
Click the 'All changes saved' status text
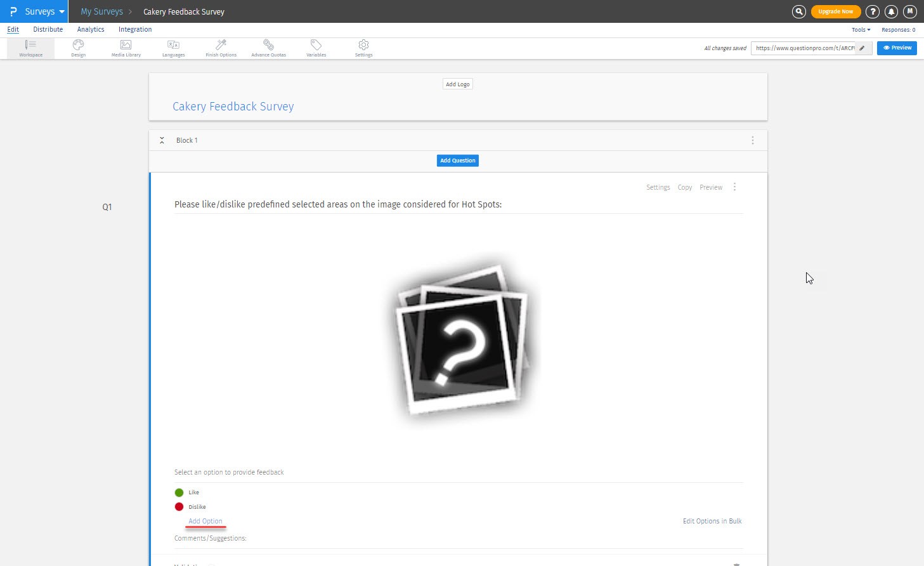tap(726, 48)
